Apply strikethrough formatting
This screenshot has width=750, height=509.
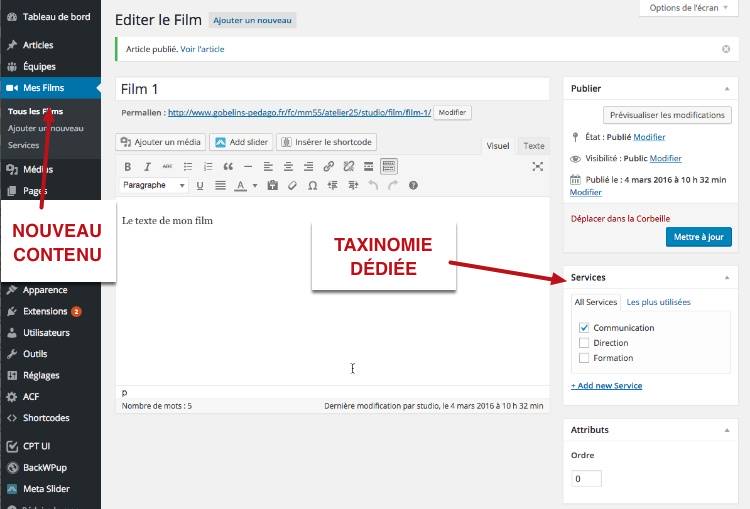(167, 166)
